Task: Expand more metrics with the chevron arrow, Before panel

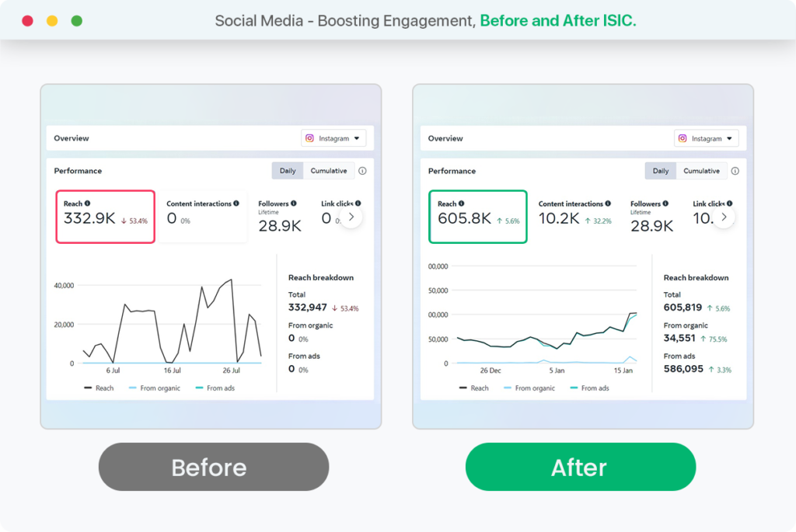Action: (351, 217)
